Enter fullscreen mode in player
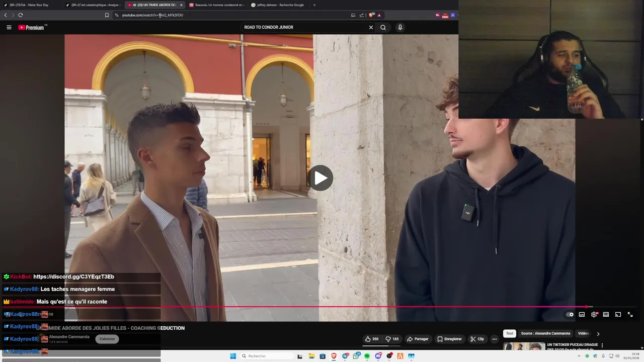This screenshot has height=362, width=644. point(630,315)
